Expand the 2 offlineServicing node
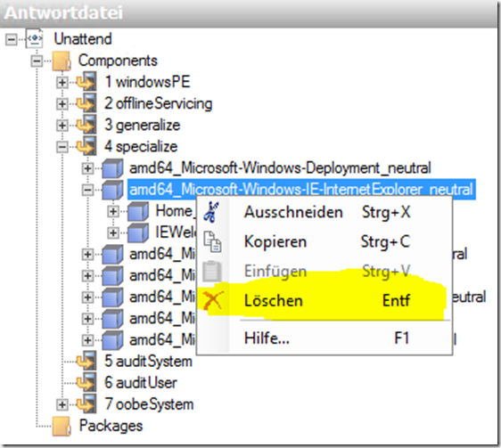This screenshot has width=501, height=448. (62, 104)
